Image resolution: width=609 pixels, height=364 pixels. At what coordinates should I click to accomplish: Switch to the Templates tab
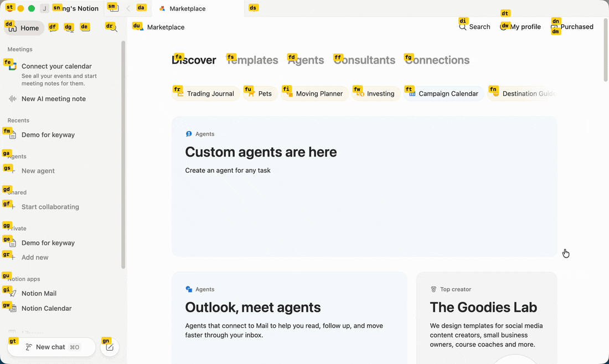[x=252, y=60]
